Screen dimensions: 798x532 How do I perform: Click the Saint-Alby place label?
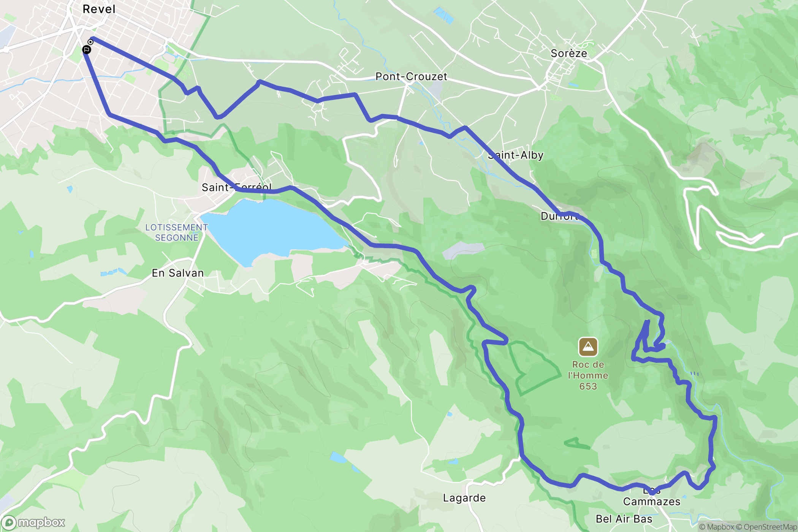pos(516,155)
